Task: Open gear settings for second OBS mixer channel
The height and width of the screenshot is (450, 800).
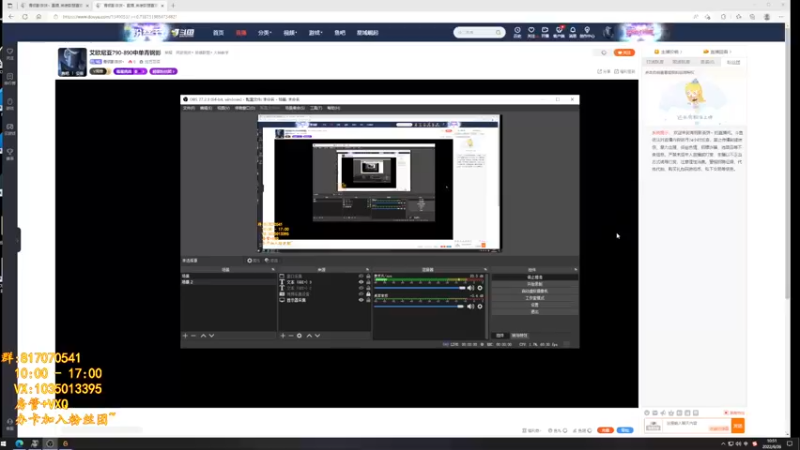Action: coord(480,307)
